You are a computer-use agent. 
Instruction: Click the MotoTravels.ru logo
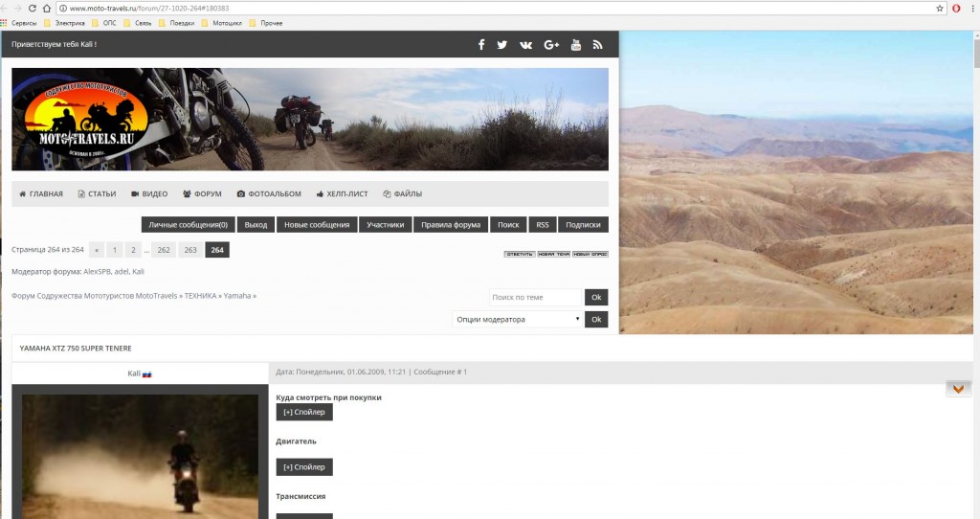(x=86, y=120)
